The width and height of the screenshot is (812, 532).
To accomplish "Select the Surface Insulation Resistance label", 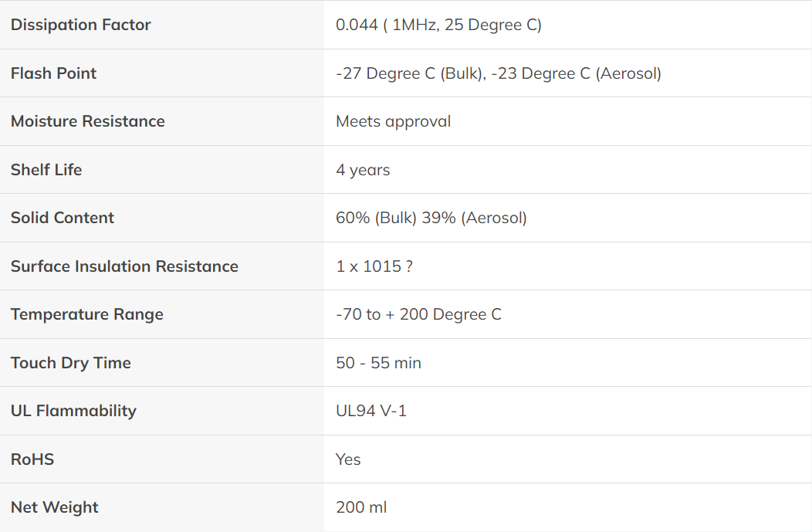I will [125, 266].
